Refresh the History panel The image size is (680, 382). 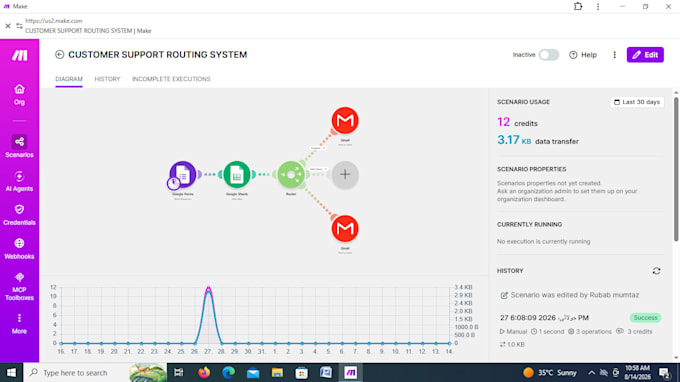[656, 271]
